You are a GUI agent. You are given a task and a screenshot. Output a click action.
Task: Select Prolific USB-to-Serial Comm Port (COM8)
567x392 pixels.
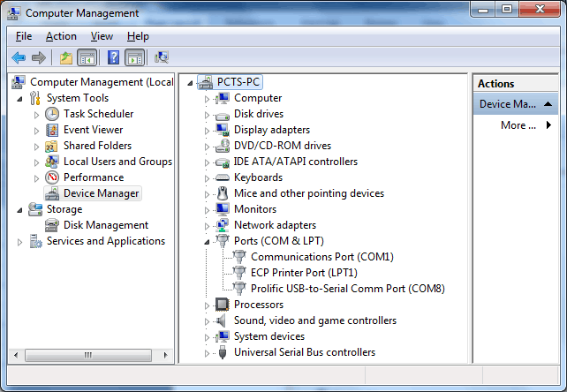click(347, 289)
